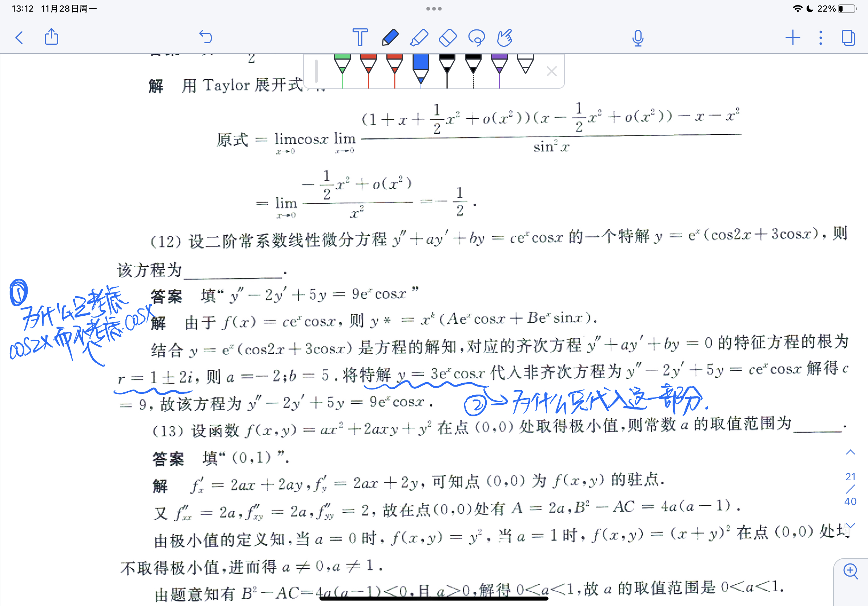
Task: Close the pen presets palette
Action: pyautogui.click(x=551, y=71)
